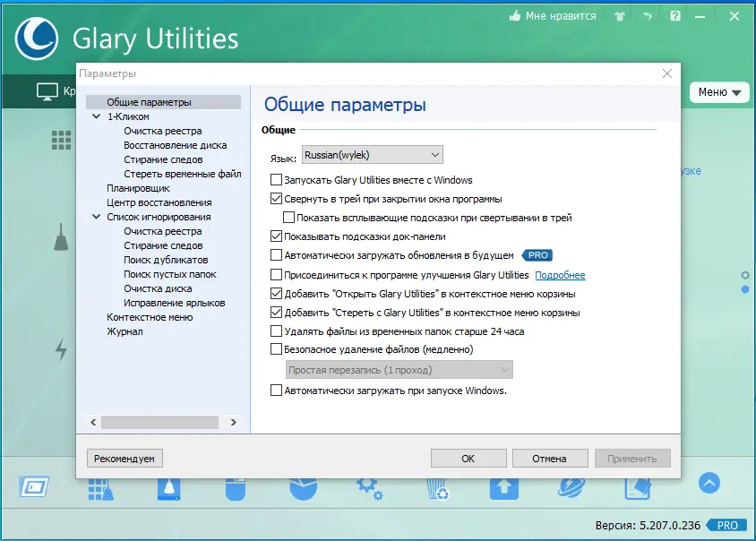Open 'Контекстное меню' settings section
The width and height of the screenshot is (756, 541).
pyautogui.click(x=150, y=317)
